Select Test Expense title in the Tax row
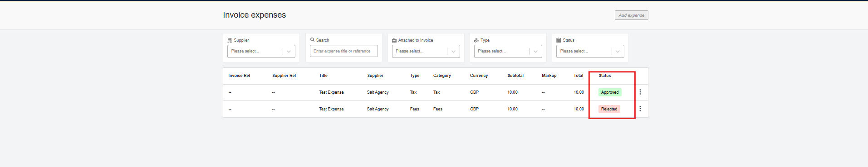868x167 pixels. point(331,92)
